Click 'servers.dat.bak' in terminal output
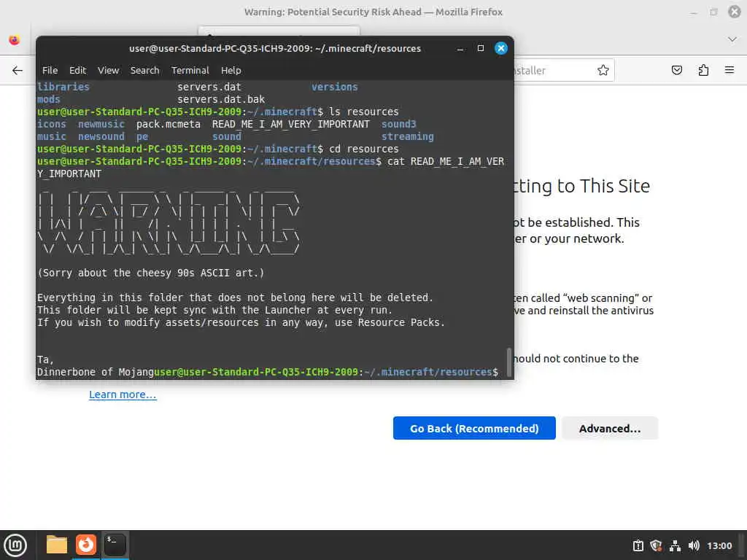The height and width of the screenshot is (560, 747). pos(220,99)
